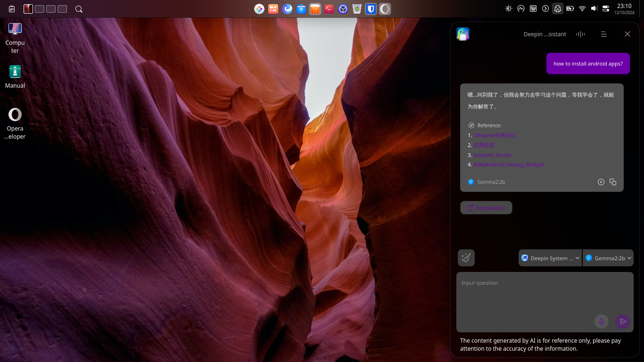The height and width of the screenshot is (362, 644).
Task: Open the voice conversation waveform icon
Action: click(x=580, y=34)
